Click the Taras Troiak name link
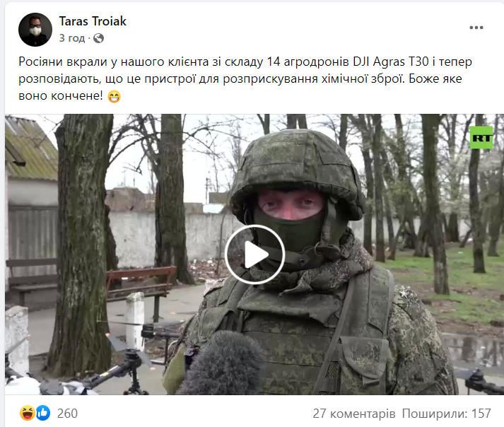Viewport: 504px width, 427px height. [93, 21]
